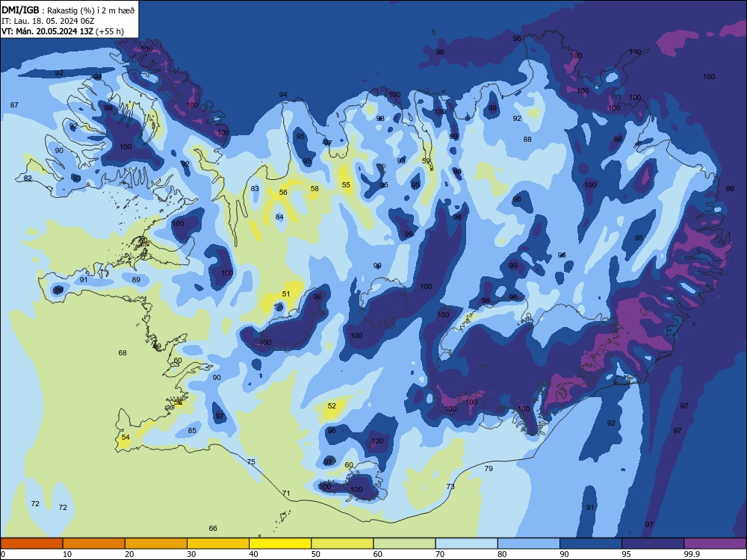Viewport: 747px width, 560px height.
Task: Click the dark indigo 95–99.9 legend band
Action: pyautogui.click(x=653, y=544)
